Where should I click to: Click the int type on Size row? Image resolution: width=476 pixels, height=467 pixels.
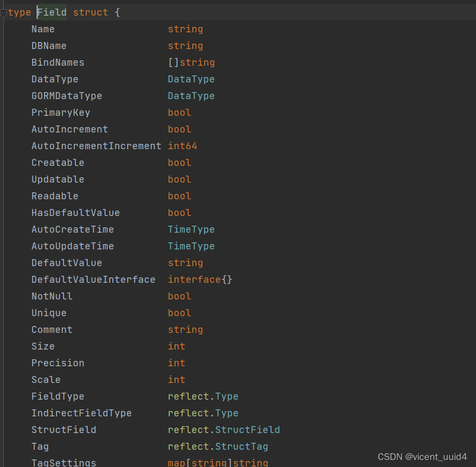pyautogui.click(x=177, y=346)
